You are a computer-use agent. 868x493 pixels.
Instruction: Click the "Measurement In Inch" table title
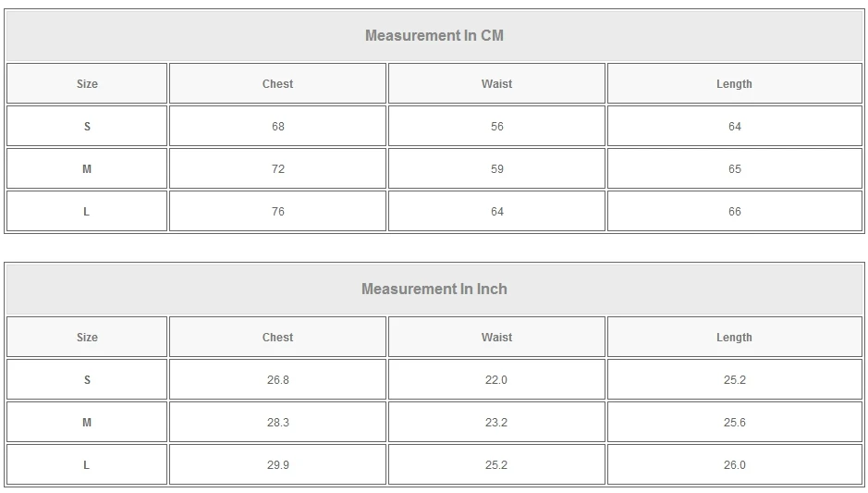tap(434, 290)
